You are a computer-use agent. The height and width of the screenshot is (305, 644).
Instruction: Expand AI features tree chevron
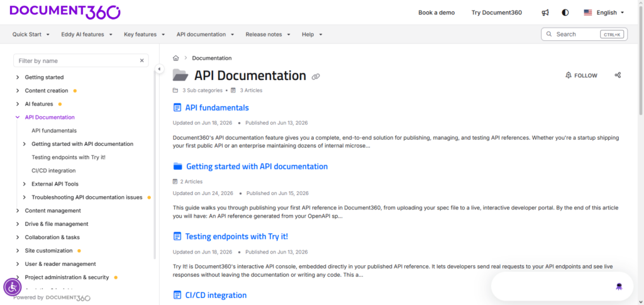[x=17, y=104]
